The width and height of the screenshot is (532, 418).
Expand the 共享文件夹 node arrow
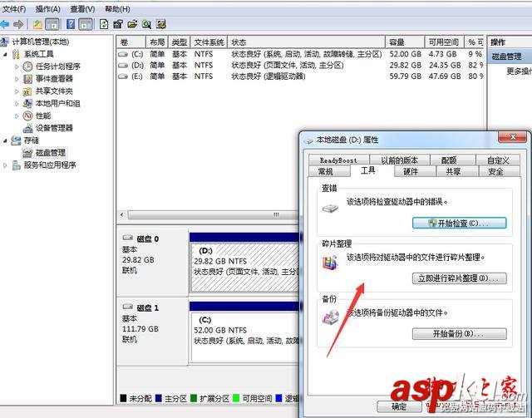17,91
